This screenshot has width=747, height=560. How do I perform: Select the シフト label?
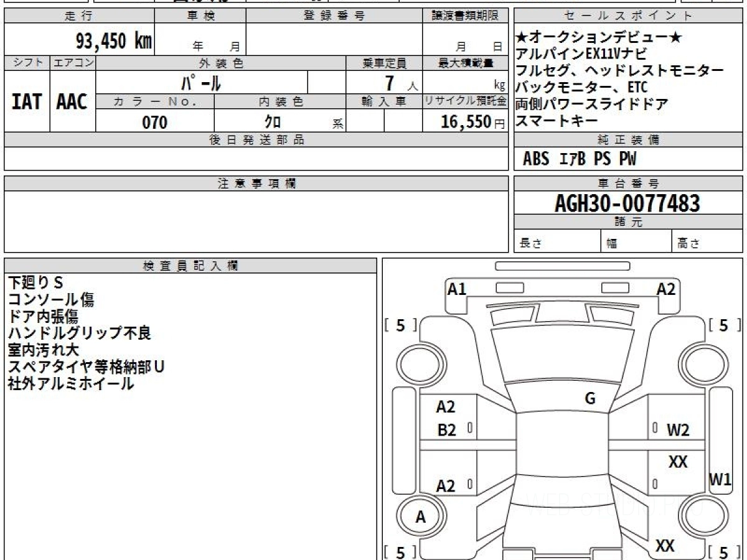[27, 63]
